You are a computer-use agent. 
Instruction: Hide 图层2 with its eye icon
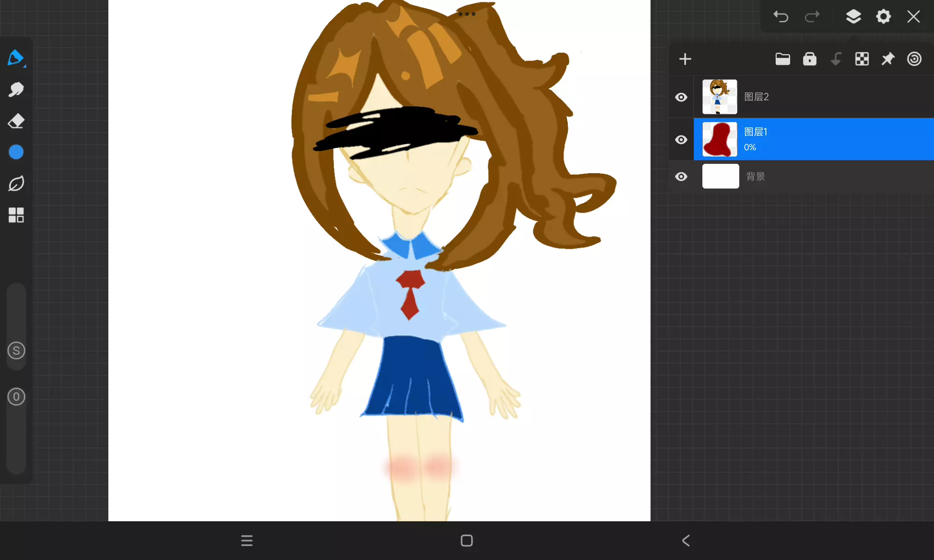coord(681,97)
